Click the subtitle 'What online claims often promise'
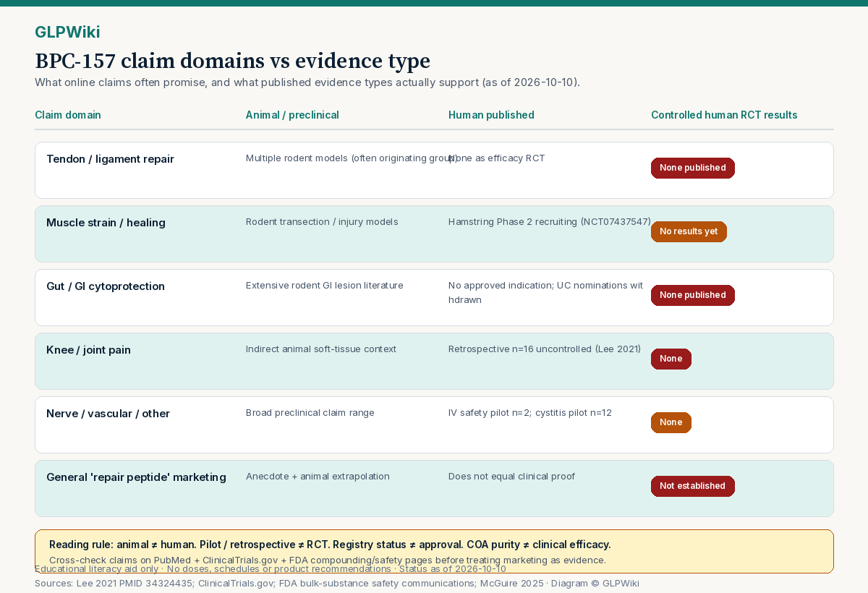 (x=307, y=82)
